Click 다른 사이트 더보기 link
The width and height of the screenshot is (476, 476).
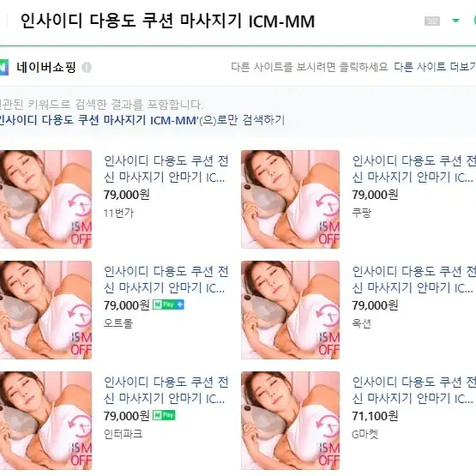click(435, 67)
